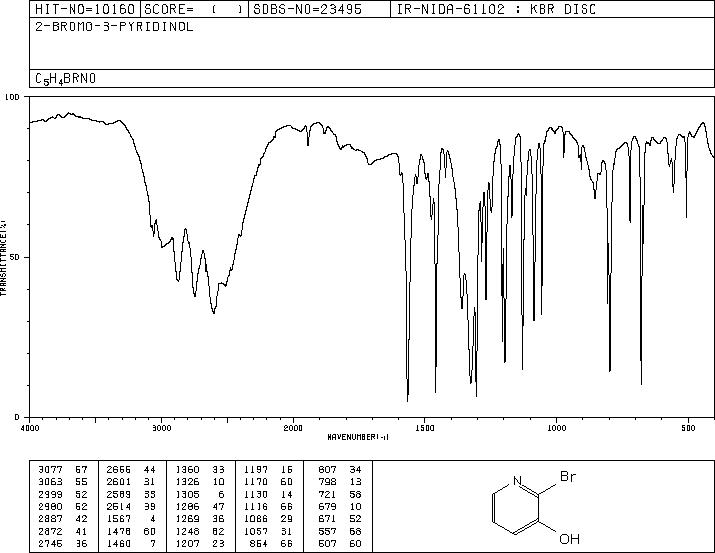Select peak table entry 1360

click(x=187, y=469)
